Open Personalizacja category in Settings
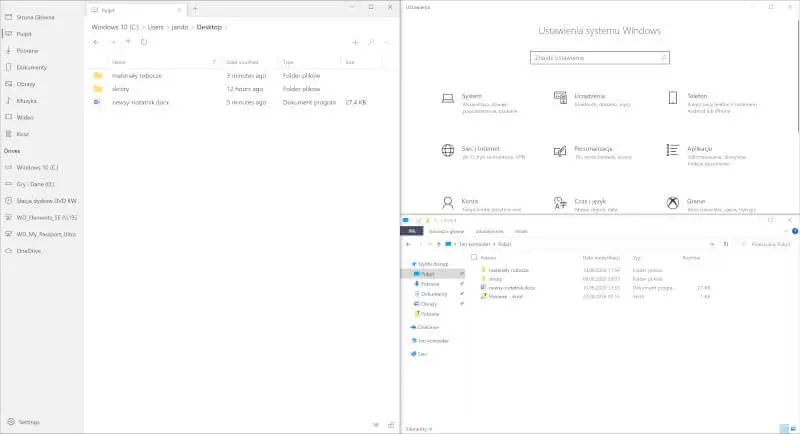Viewport: 800px width, 434px height. (593, 152)
